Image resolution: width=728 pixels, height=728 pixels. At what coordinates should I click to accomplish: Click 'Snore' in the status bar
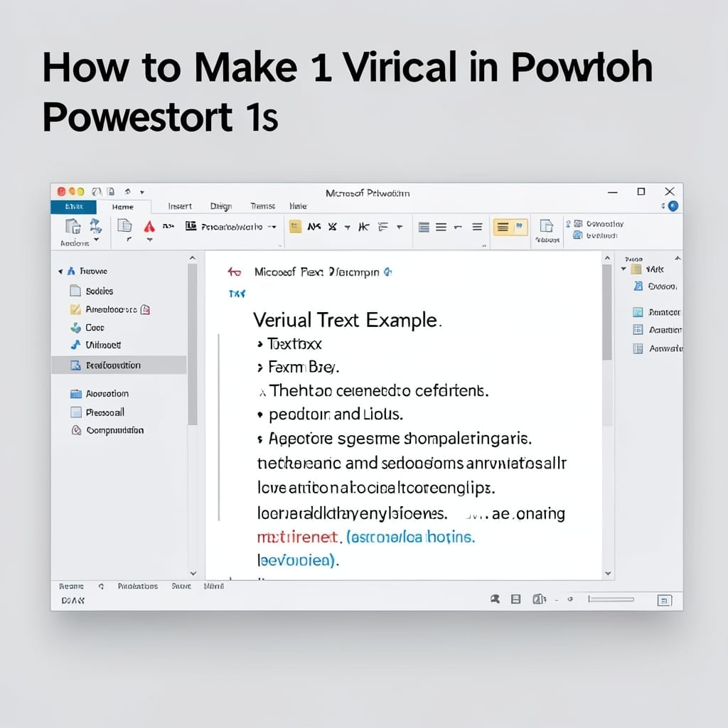pyautogui.click(x=181, y=587)
